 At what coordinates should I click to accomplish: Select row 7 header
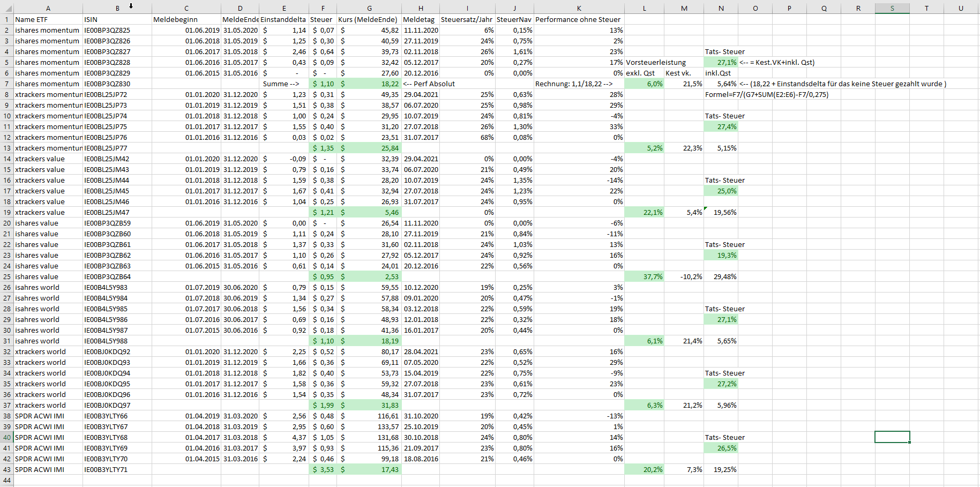7,84
